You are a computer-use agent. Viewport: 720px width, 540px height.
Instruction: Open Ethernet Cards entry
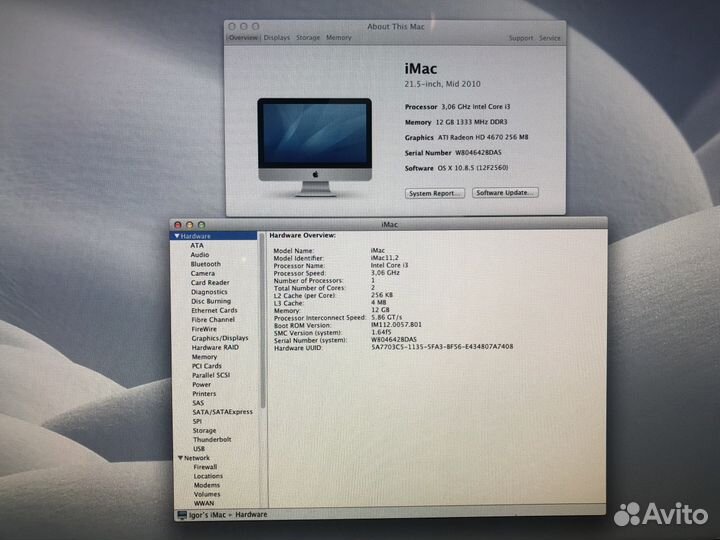tap(214, 310)
